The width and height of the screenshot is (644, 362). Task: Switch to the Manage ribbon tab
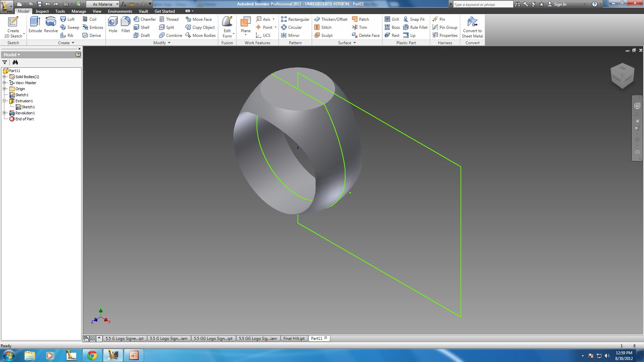coord(79,11)
